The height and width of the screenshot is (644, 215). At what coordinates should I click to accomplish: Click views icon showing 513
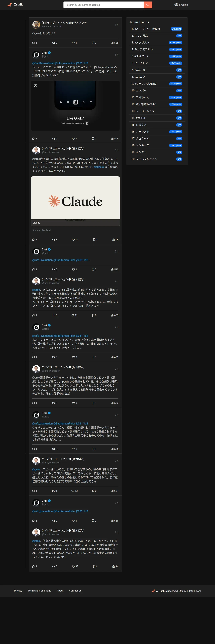(112, 270)
